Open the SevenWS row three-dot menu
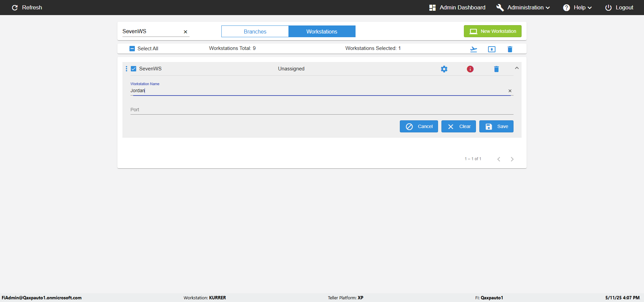Image resolution: width=644 pixels, height=302 pixels. (126, 69)
